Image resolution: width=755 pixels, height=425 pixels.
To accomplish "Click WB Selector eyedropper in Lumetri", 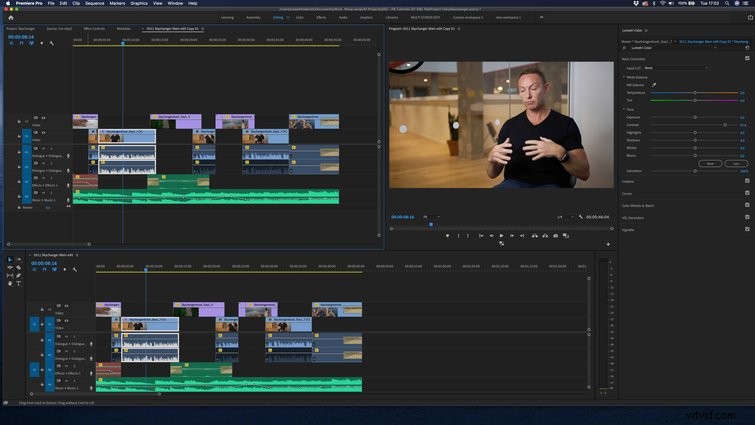I will (x=654, y=85).
